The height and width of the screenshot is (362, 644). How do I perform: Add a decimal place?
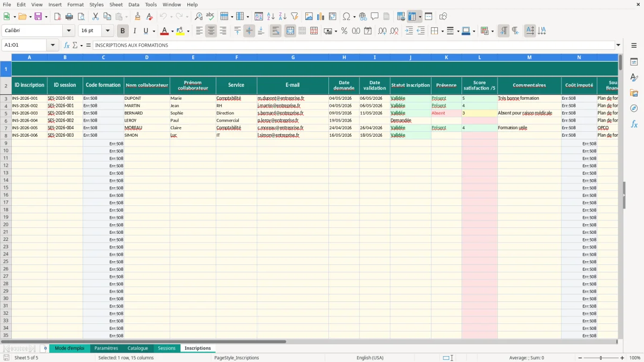[382, 31]
